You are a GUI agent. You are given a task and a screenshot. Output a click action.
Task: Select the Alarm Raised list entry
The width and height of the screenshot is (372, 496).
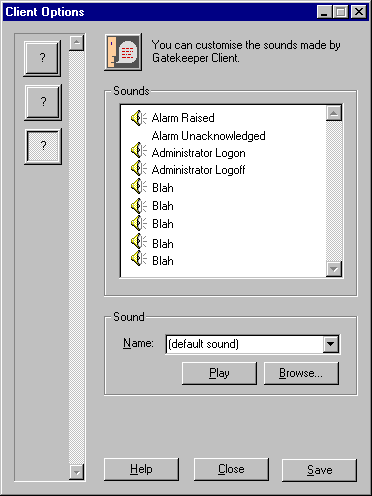point(183,118)
